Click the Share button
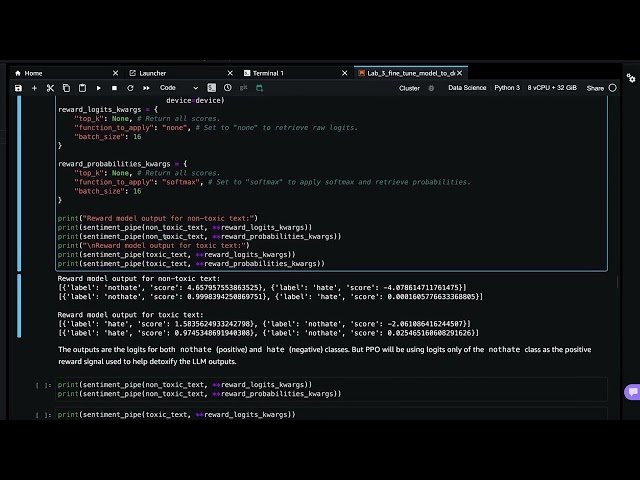This screenshot has width=640, height=480. coord(595,88)
